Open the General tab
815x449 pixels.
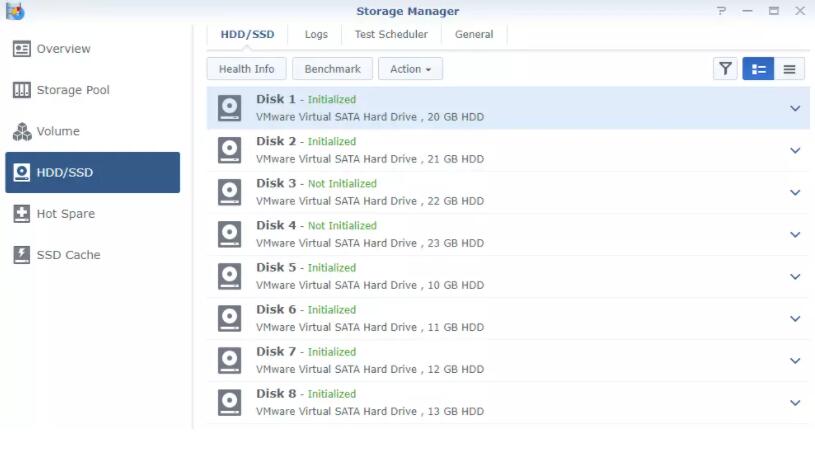pos(474,34)
